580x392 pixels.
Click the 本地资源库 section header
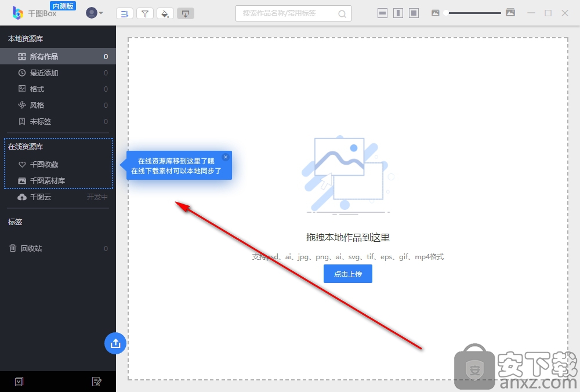point(26,38)
